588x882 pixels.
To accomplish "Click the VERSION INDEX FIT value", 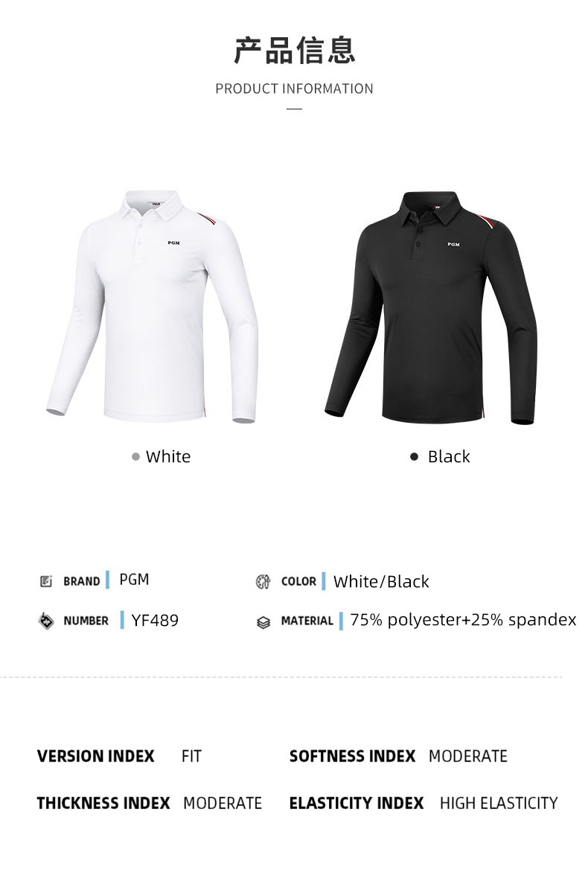I will coord(191,756).
